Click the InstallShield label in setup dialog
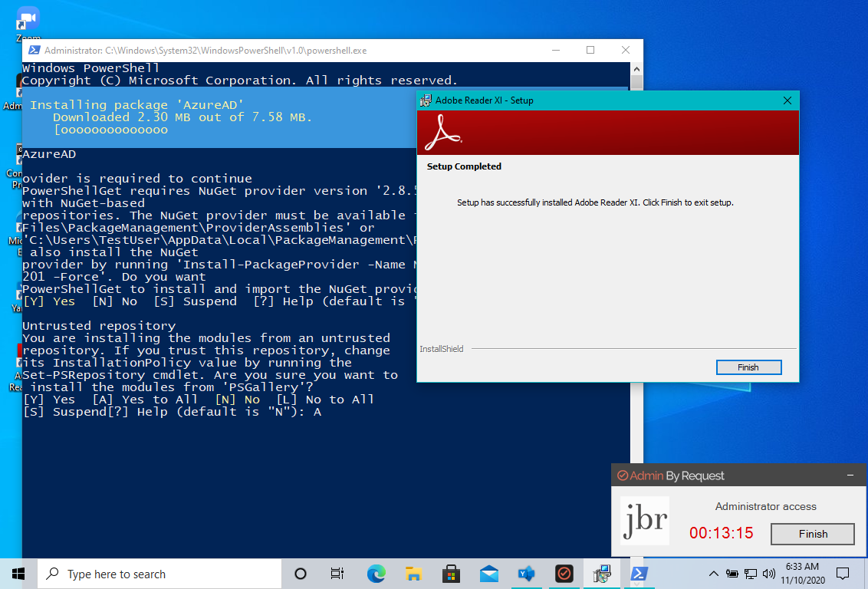868x589 pixels. [x=441, y=349]
